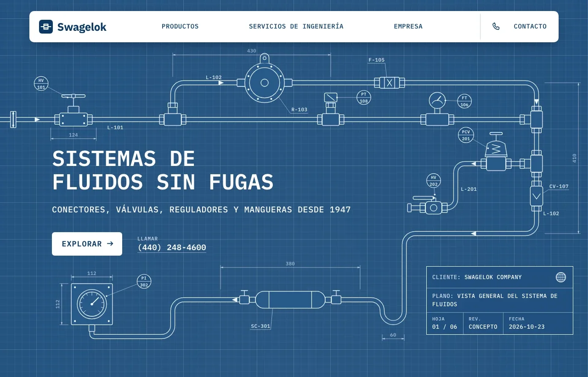Click the 380 dimension value

[290, 264]
